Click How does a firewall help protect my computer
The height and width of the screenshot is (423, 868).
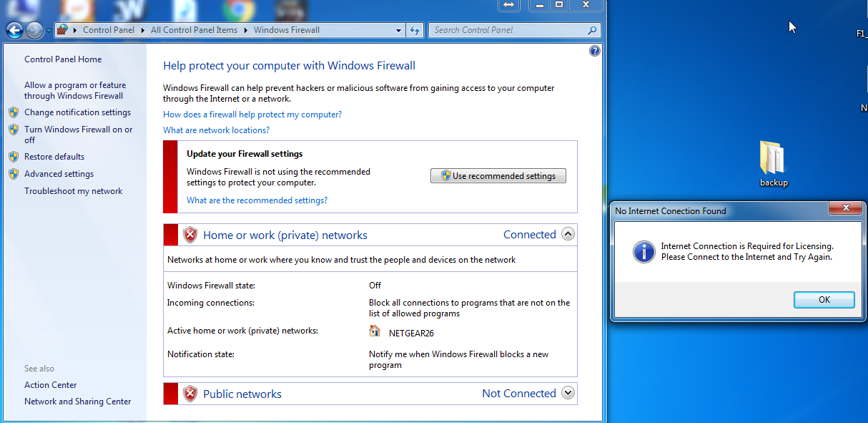coord(252,115)
